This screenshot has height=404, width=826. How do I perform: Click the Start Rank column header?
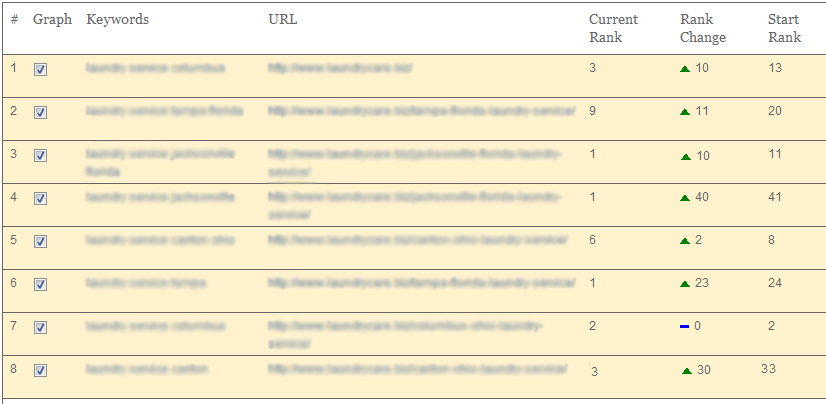(x=784, y=28)
